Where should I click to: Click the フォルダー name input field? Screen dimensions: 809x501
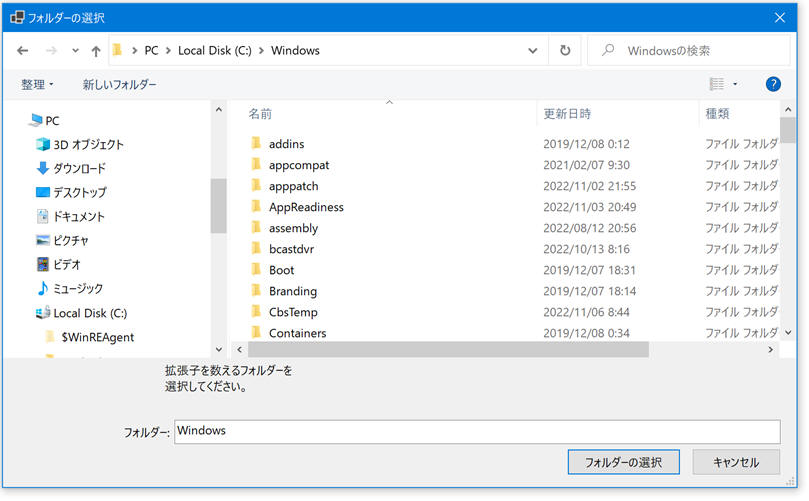coord(477,432)
